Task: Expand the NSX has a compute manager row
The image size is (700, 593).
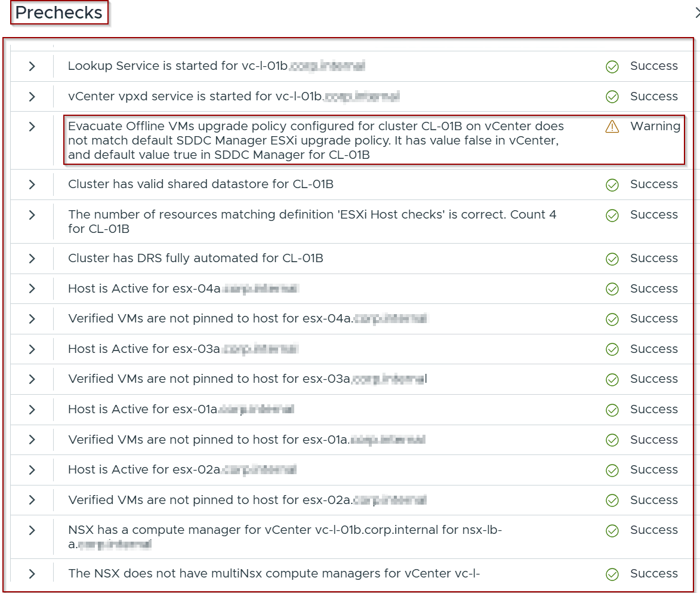Action: tap(32, 530)
